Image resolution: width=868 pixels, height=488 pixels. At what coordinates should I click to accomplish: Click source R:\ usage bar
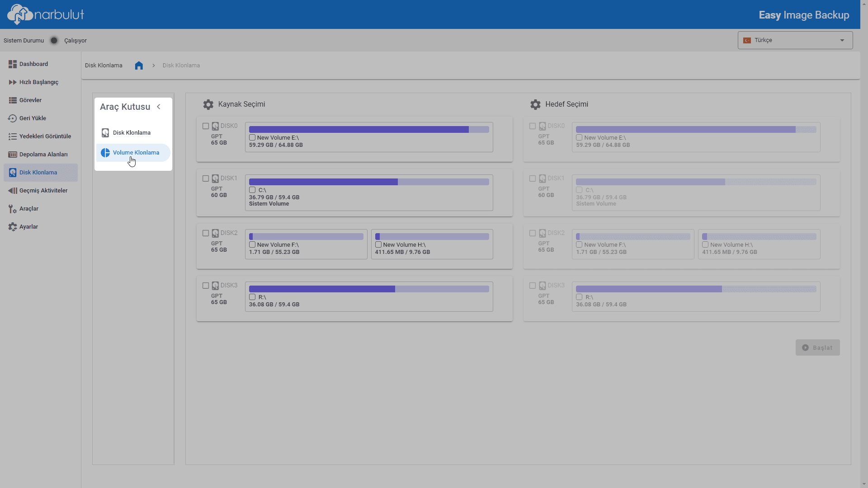pos(369,289)
